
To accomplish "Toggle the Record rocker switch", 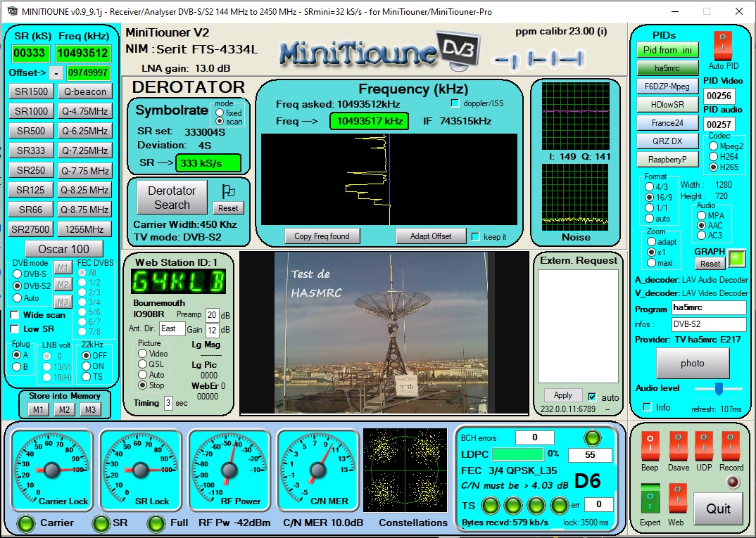I will tap(731, 447).
